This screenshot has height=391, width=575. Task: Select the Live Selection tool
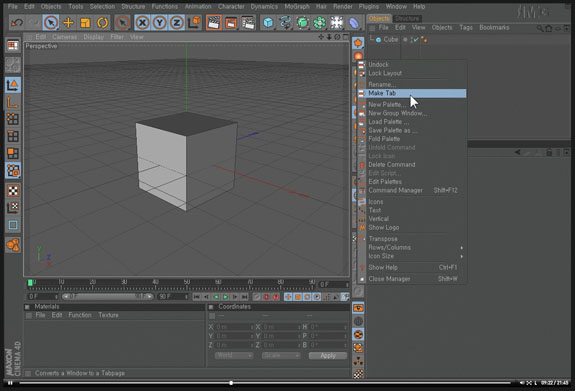tap(51, 23)
